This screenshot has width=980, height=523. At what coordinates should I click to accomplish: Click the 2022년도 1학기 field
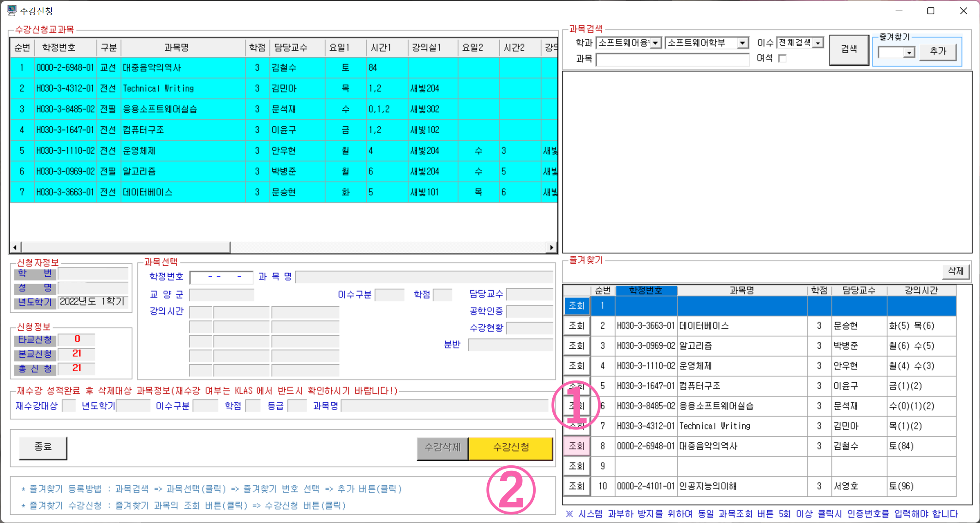(93, 302)
